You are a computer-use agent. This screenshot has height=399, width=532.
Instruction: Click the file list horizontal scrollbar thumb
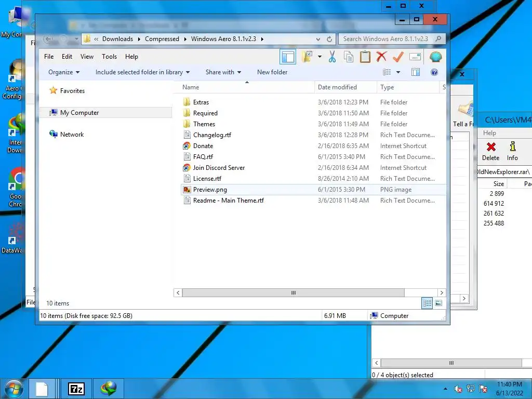coord(294,292)
